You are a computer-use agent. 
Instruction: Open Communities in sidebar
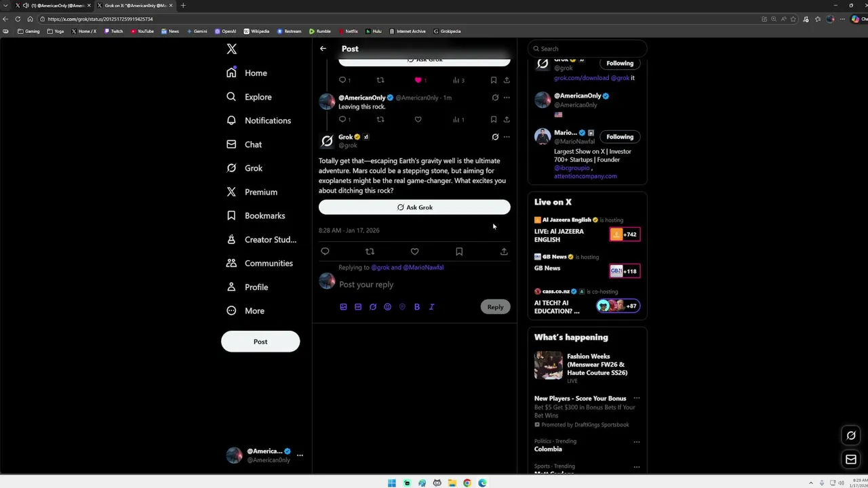[x=260, y=263]
